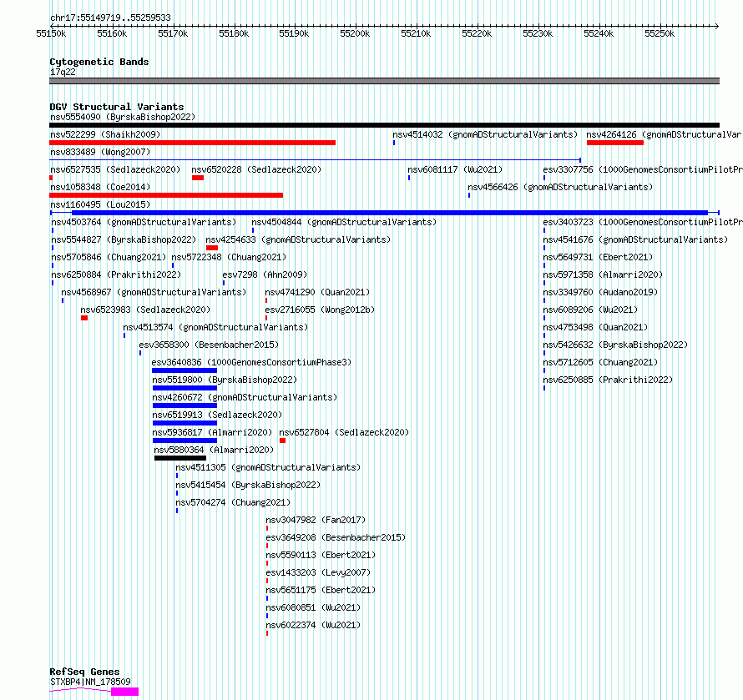Click the nsv4514032 gnomAD variant label
The height and width of the screenshot is (700, 743).
[485, 134]
